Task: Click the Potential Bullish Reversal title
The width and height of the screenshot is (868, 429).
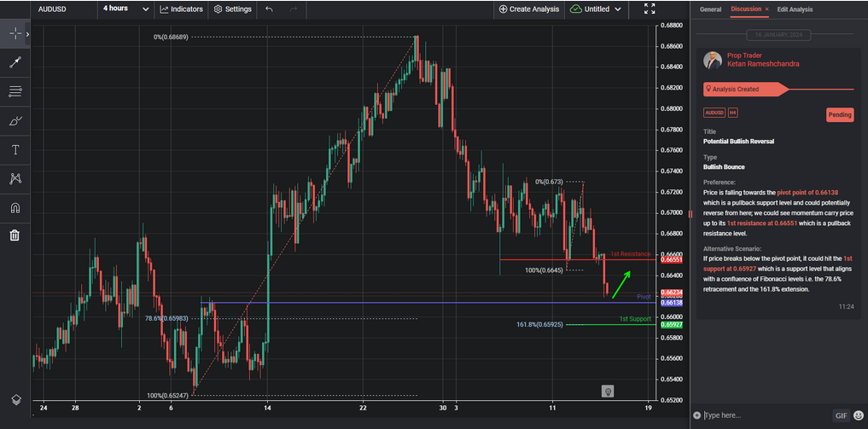Action: pos(738,142)
